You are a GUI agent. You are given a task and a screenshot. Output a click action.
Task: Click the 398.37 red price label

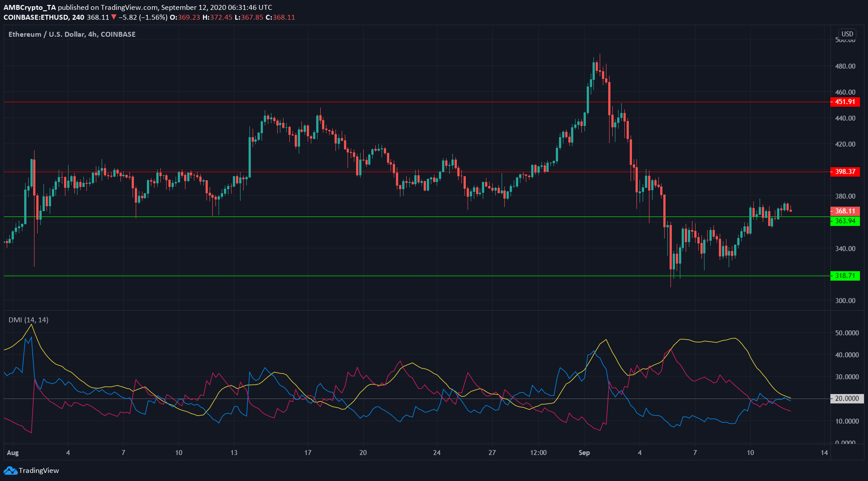[845, 172]
